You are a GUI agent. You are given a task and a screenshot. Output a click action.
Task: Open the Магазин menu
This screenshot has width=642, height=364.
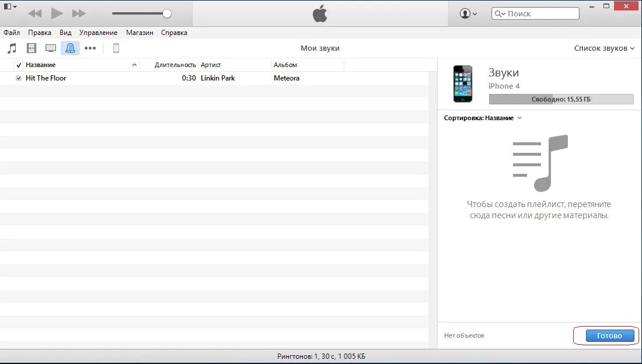[139, 33]
